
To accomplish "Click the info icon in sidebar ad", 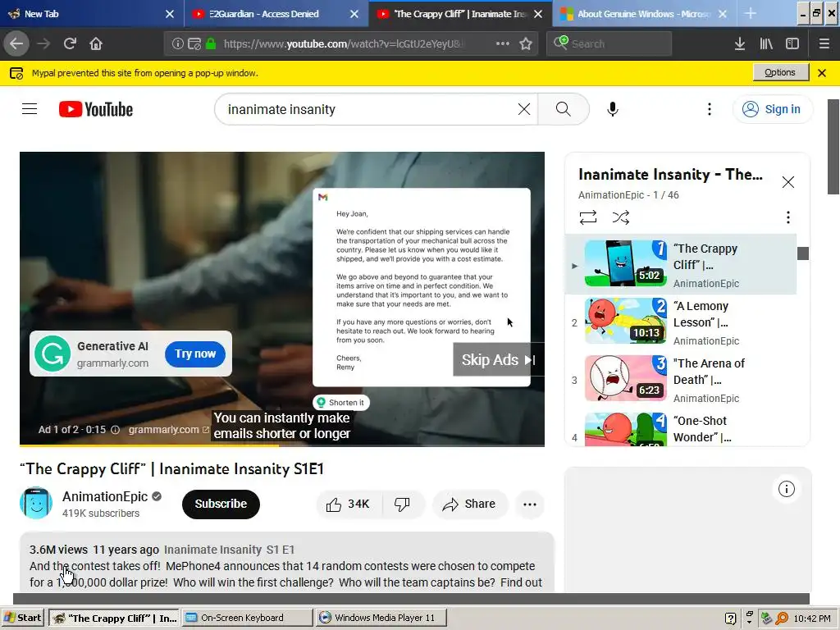I will (x=786, y=489).
